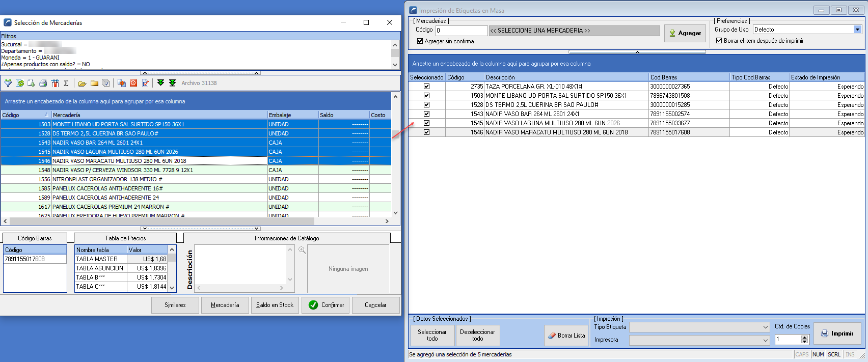Open the Tipo Etiqueta dropdown
This screenshot has width=868, height=362.
[765, 327]
